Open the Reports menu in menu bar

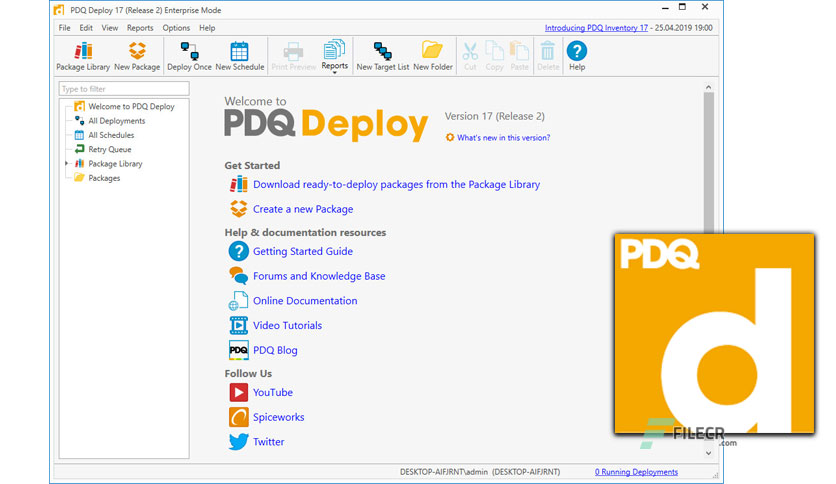pos(140,28)
